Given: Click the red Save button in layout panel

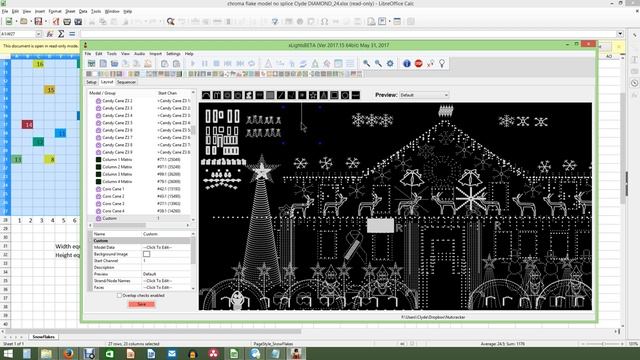Looking at the screenshot, I should (141, 304).
